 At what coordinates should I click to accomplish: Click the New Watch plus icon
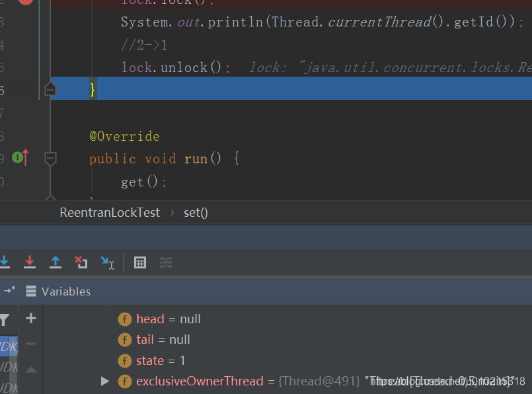point(31,318)
